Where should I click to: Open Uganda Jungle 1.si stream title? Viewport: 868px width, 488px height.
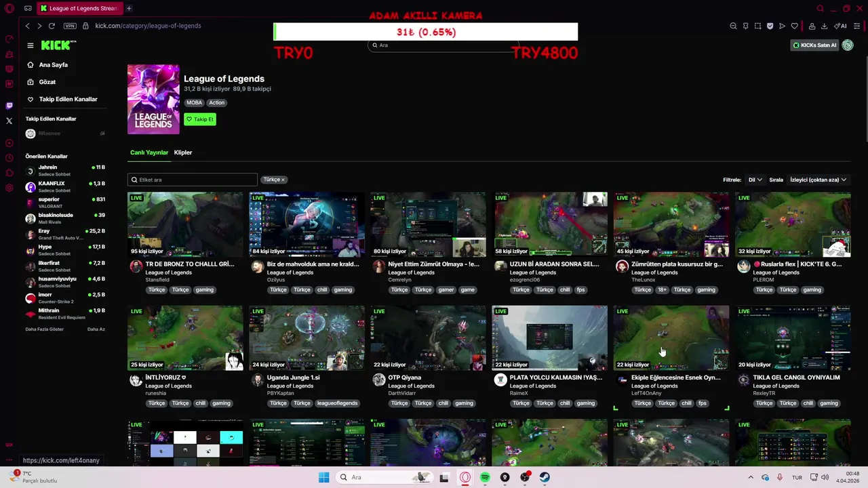(x=293, y=378)
